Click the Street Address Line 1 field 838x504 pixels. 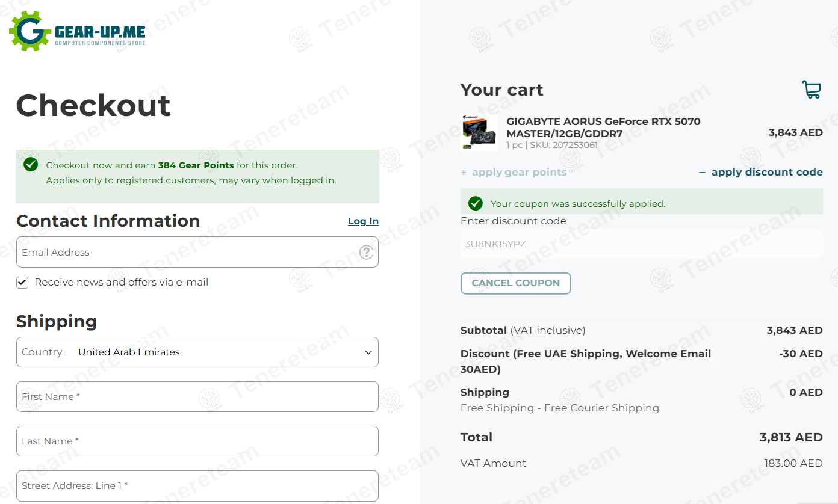click(x=197, y=486)
